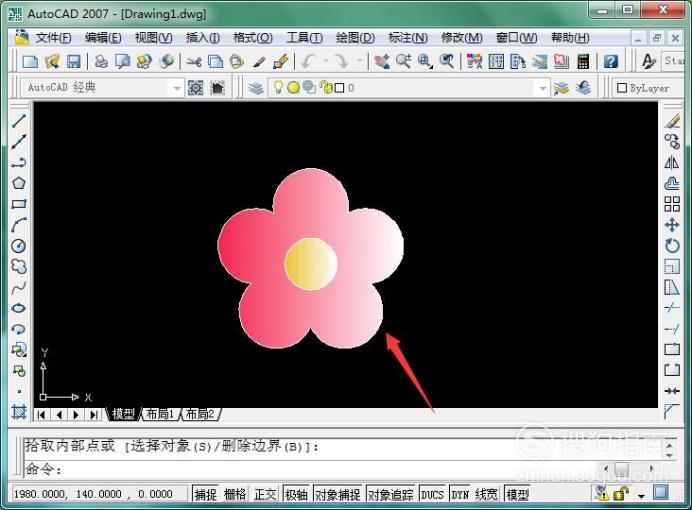The image size is (692, 510).
Task: Expand the layer list dropdown
Action: 542,88
